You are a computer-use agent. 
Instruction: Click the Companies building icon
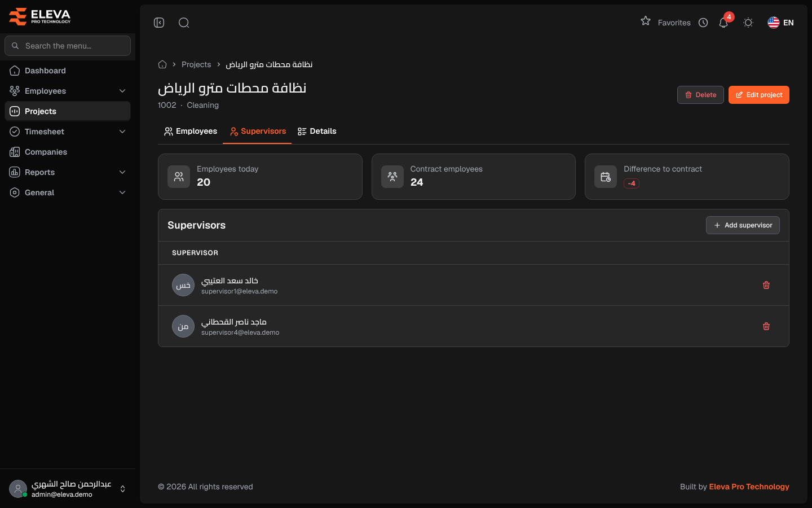point(15,152)
